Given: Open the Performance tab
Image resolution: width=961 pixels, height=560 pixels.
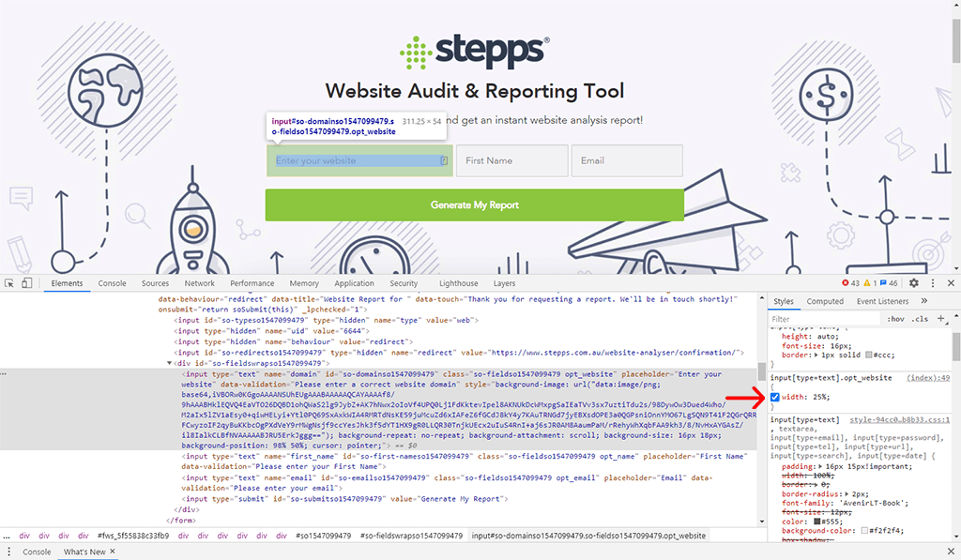Looking at the screenshot, I should click(x=252, y=283).
